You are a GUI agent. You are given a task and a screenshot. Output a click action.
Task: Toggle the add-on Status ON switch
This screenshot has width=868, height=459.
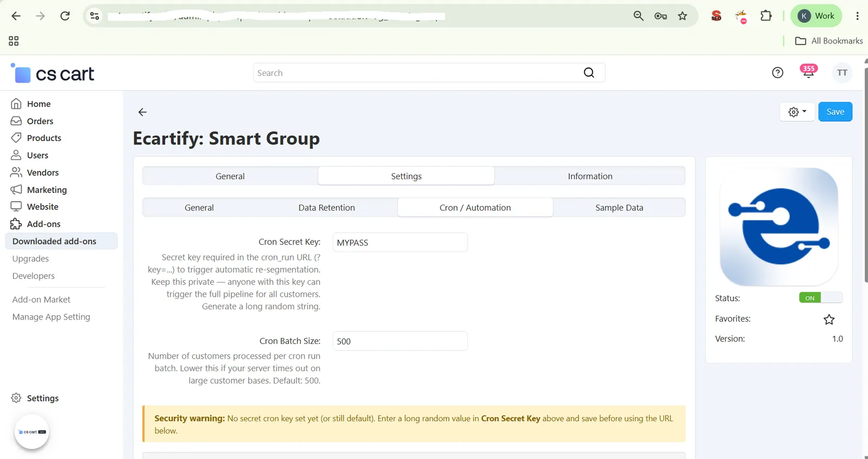[x=820, y=298]
